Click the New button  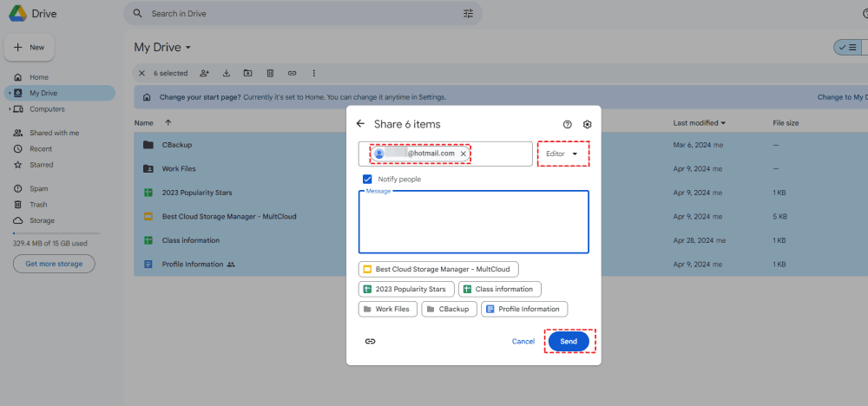click(30, 48)
